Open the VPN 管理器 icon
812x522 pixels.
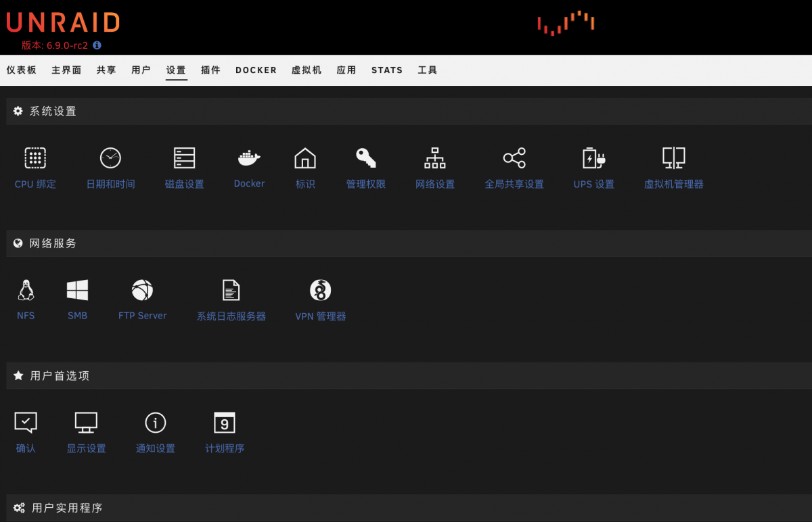pos(321,290)
